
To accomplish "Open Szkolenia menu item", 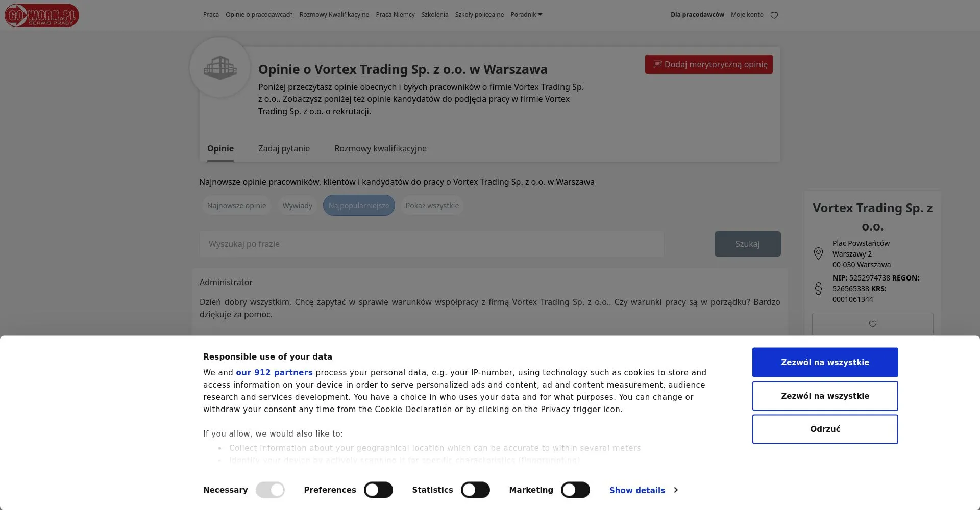I will pyautogui.click(x=435, y=15).
